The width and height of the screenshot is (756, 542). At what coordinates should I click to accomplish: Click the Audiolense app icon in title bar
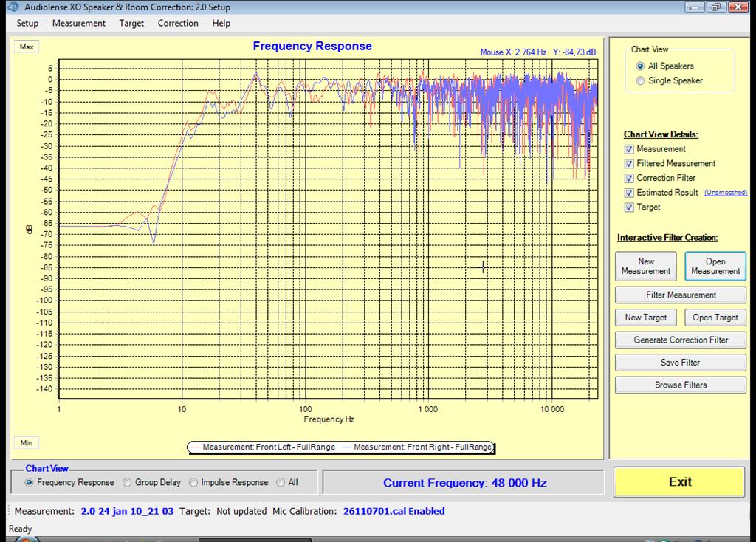pos(13,7)
